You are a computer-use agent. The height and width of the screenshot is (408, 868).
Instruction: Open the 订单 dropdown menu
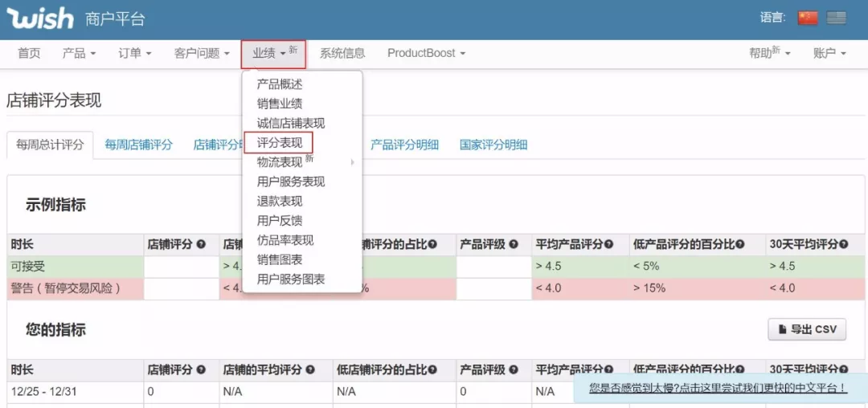[135, 53]
